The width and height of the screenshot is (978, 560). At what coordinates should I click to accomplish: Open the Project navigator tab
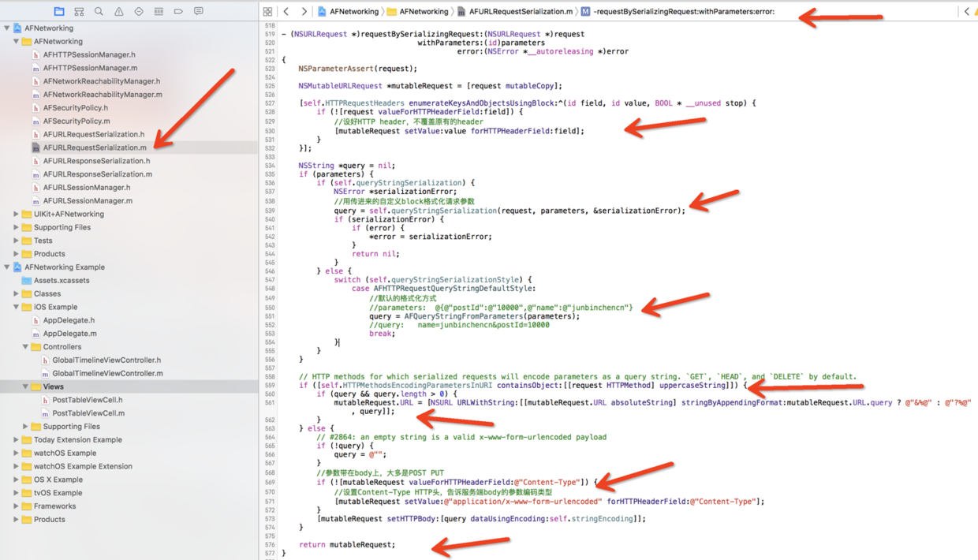(59, 12)
